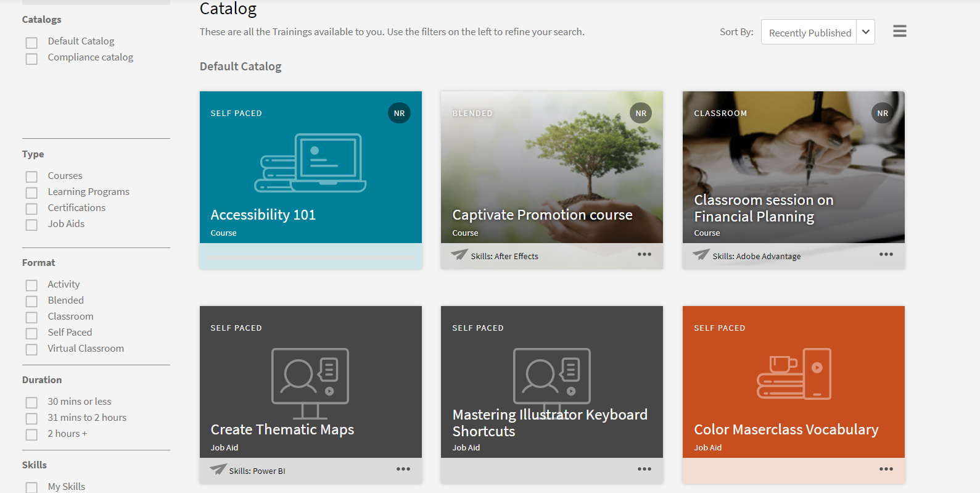Image resolution: width=980 pixels, height=493 pixels.
Task: Check the Compliance catalog filter
Action: pos(31,59)
